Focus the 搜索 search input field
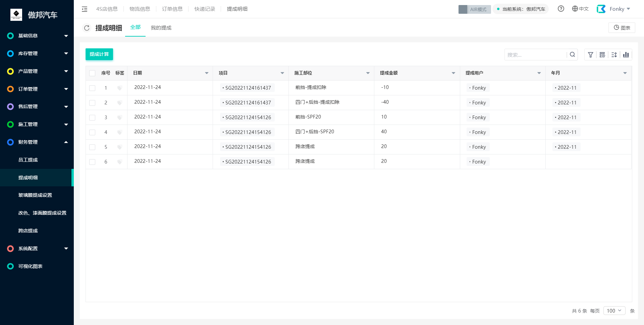 click(536, 55)
